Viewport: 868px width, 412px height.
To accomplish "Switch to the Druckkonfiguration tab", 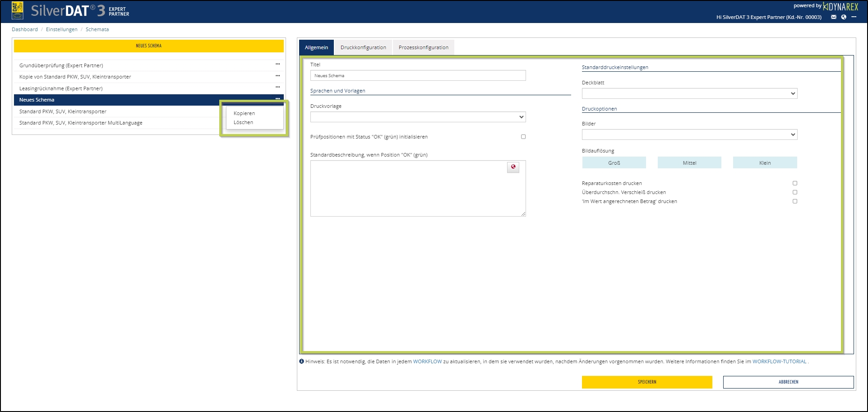I will tap(363, 47).
